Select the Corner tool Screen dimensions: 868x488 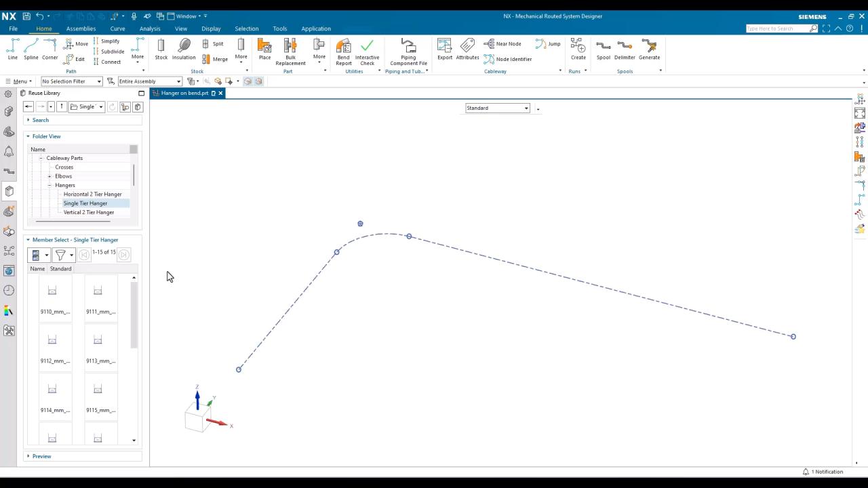pos(50,49)
